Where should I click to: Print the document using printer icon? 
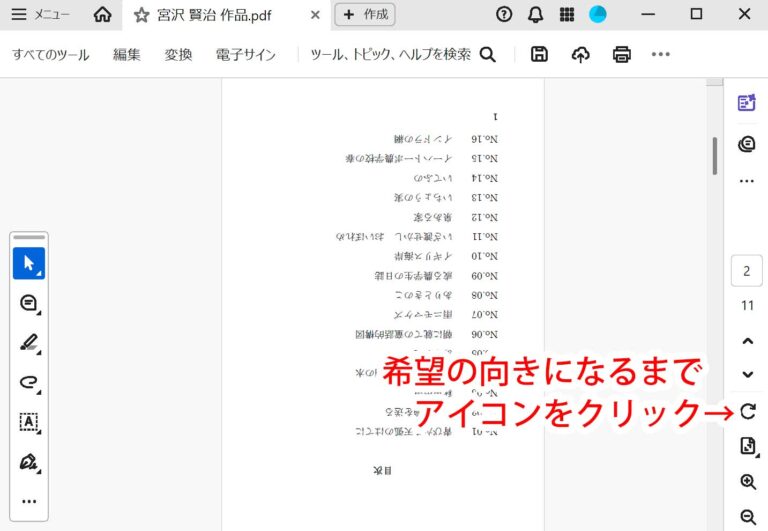point(622,54)
